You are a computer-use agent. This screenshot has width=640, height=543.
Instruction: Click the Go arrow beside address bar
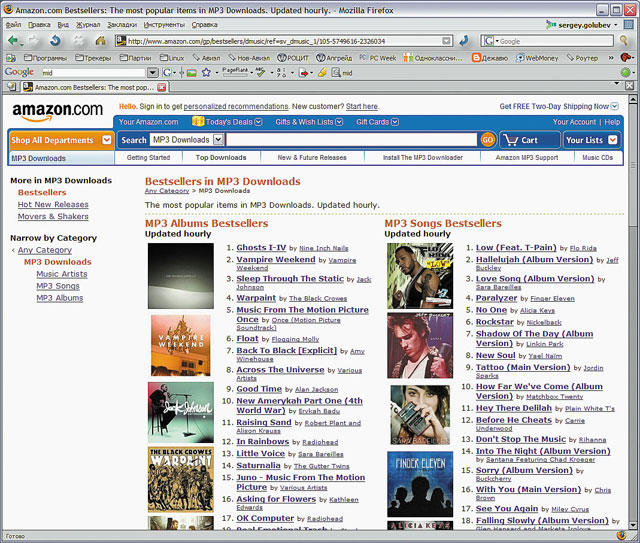tap(464, 41)
